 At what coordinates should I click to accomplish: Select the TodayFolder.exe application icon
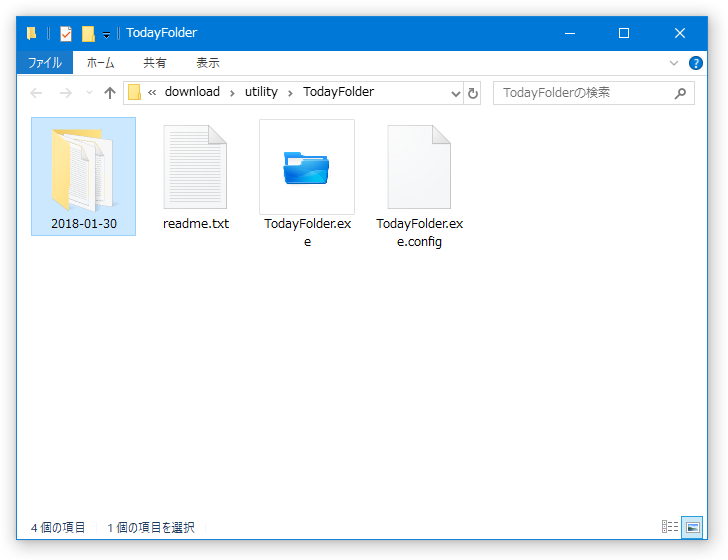click(306, 168)
